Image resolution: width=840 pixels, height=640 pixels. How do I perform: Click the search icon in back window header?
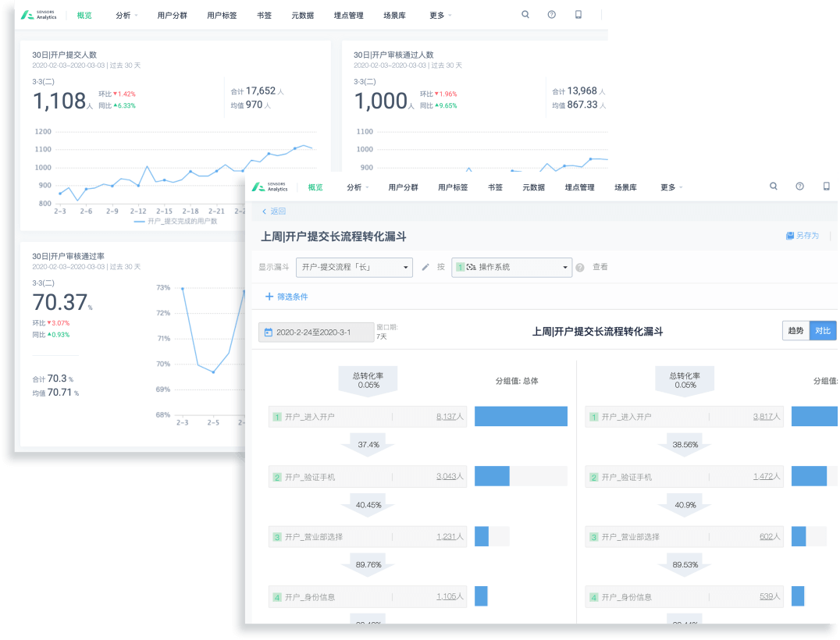point(525,15)
